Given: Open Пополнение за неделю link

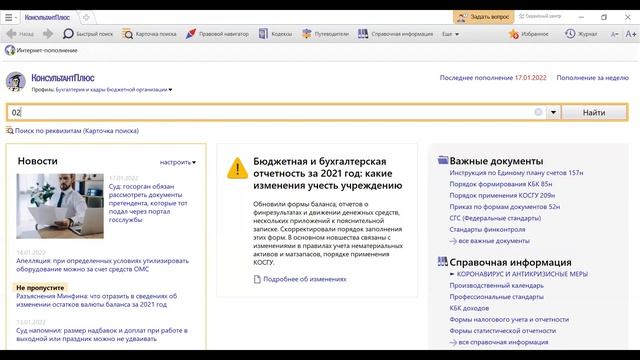Looking at the screenshot, I should click(x=592, y=78).
